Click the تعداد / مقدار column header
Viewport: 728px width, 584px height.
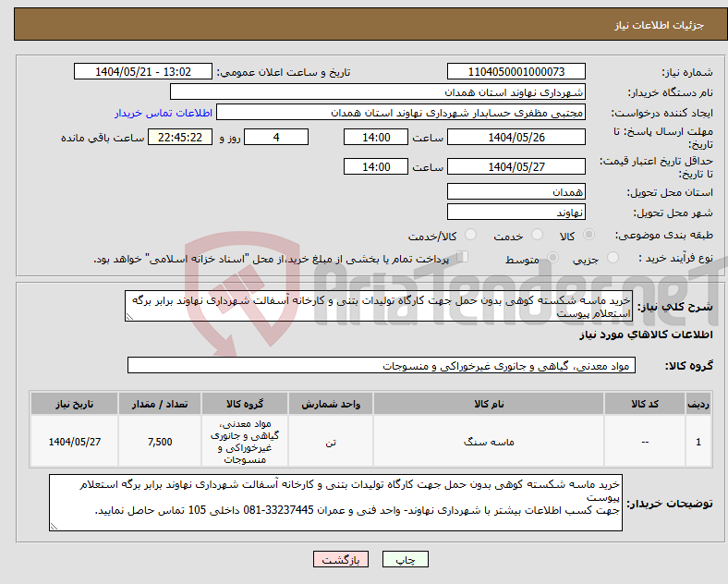160,404
